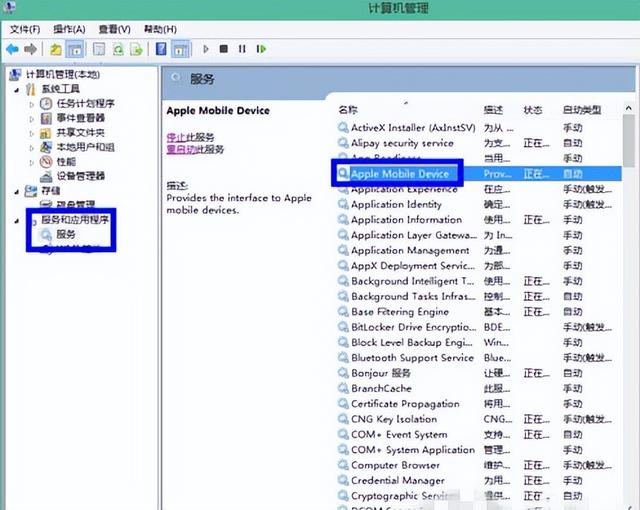Open the View (V) menu
Viewport: 640px width, 510px height.
point(115,29)
